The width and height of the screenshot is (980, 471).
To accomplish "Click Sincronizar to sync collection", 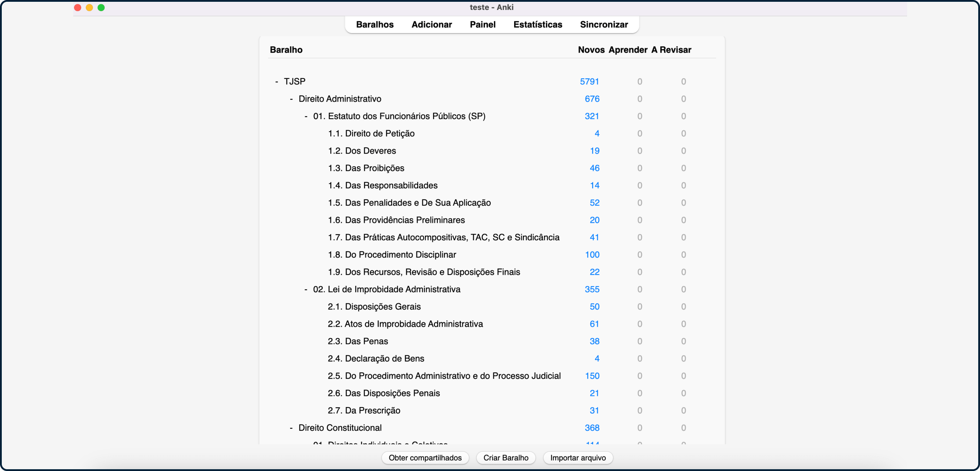I will [x=604, y=24].
